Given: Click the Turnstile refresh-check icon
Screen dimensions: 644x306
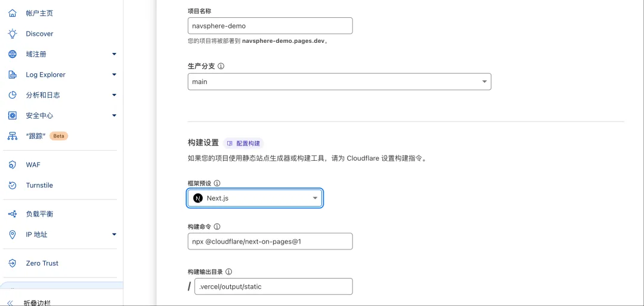Looking at the screenshot, I should (13, 185).
